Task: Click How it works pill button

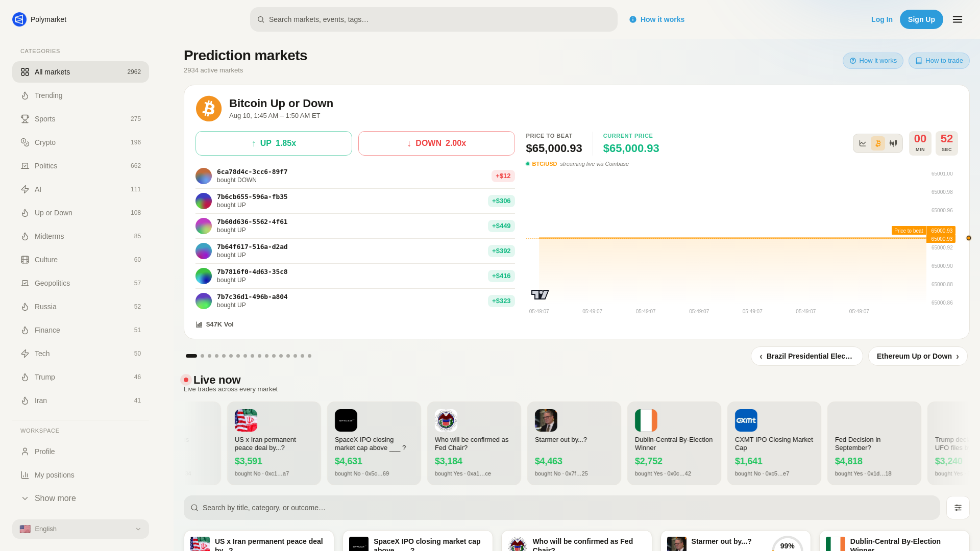Action: 873,61
